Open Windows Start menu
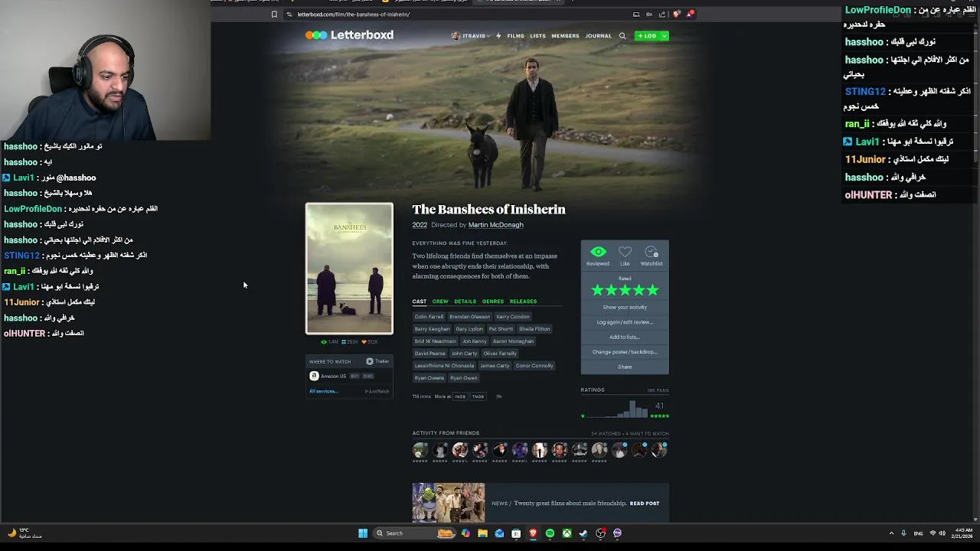The height and width of the screenshot is (551, 980). click(363, 533)
